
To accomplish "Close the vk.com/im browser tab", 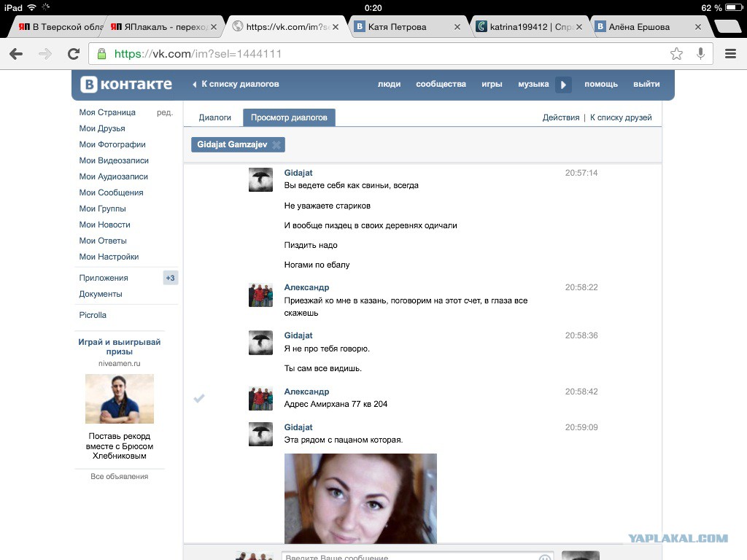I will (x=336, y=27).
